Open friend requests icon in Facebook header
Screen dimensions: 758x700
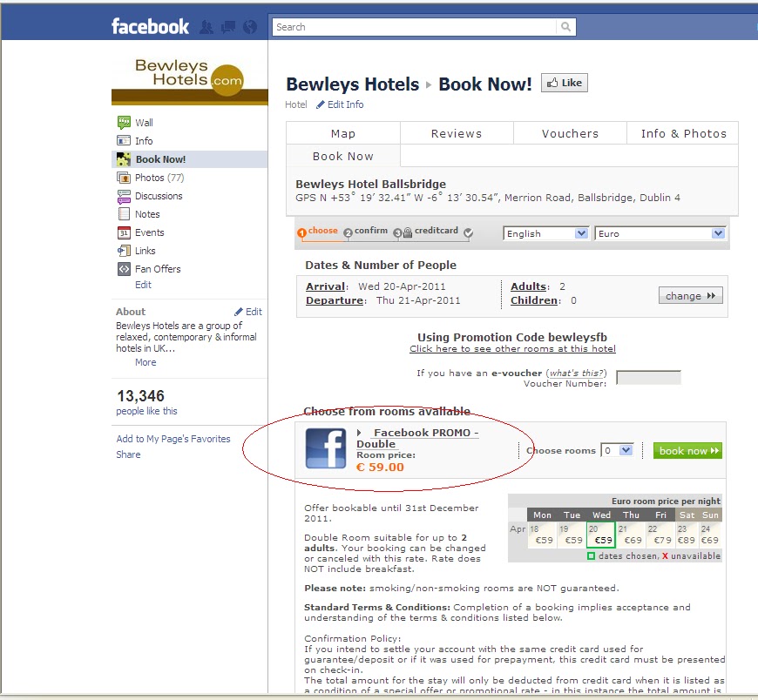tap(206, 27)
